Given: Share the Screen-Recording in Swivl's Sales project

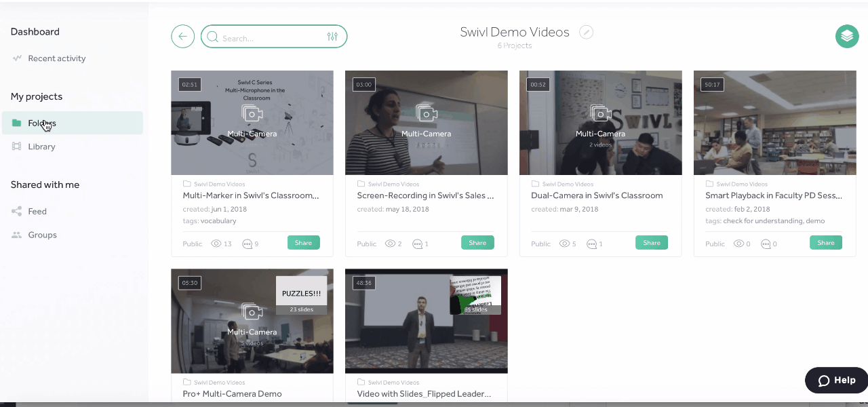Looking at the screenshot, I should pyautogui.click(x=477, y=243).
